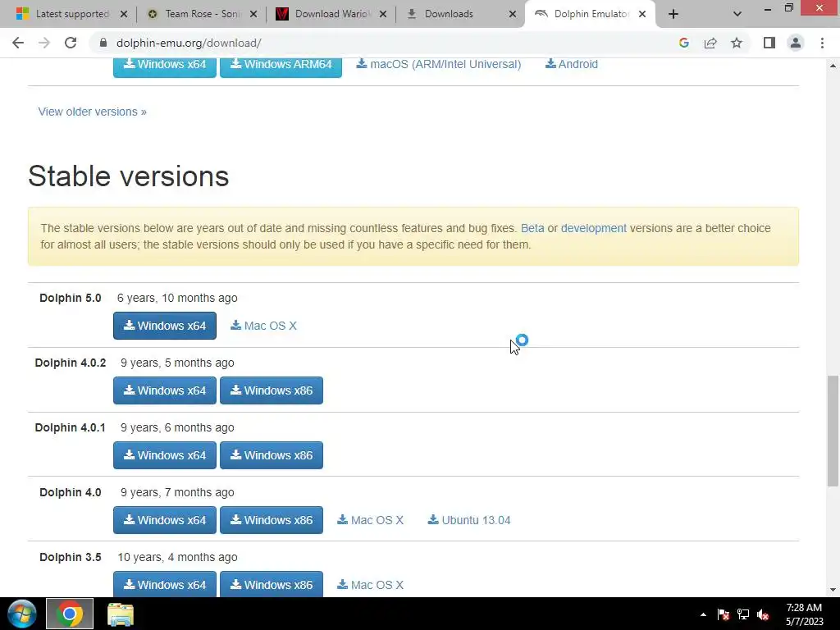Open the Chrome profile avatar
This screenshot has height=630, width=840.
796,43
